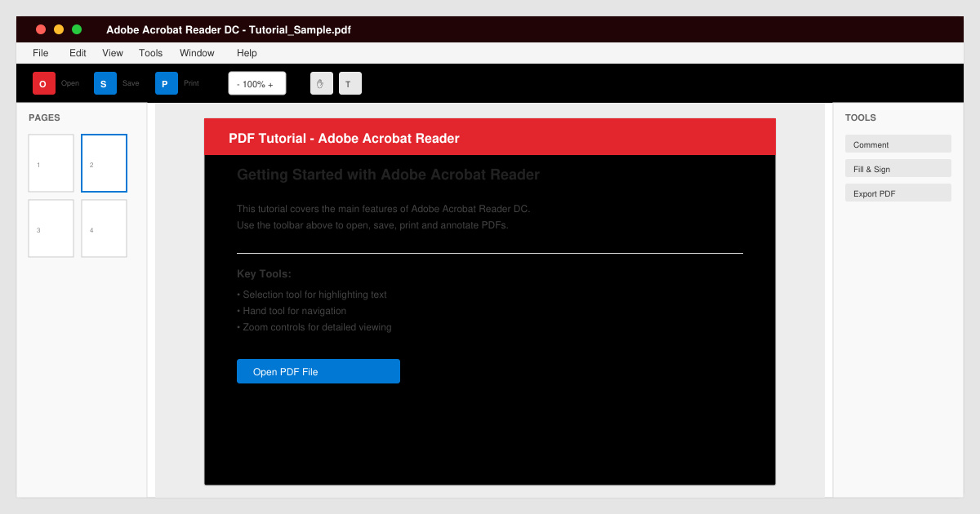
Task: Open the Tools menu
Action: point(151,53)
